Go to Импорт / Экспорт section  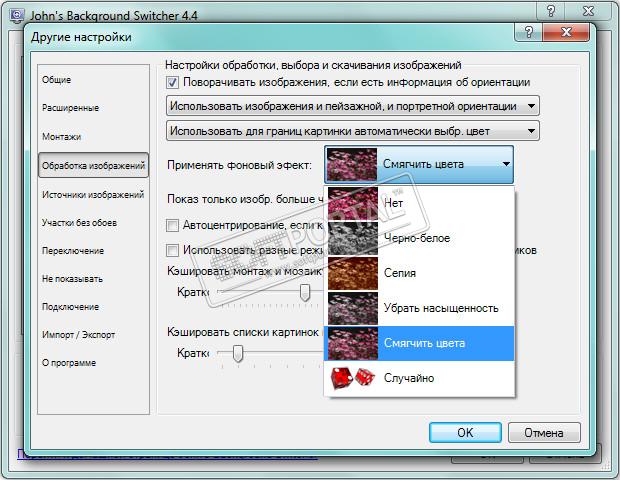78,335
